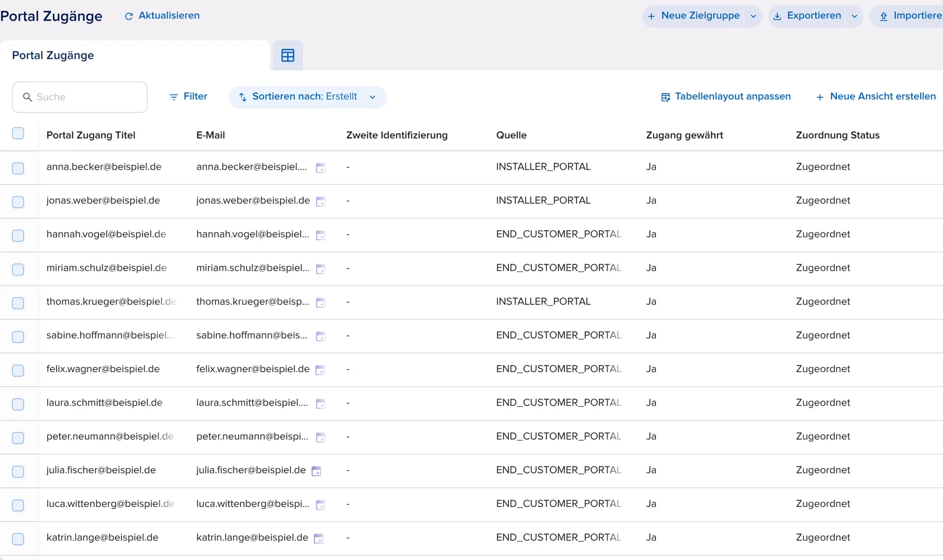Check the jonas.weber@beispiel.de row checkbox
The width and height of the screenshot is (943, 560).
tap(18, 202)
